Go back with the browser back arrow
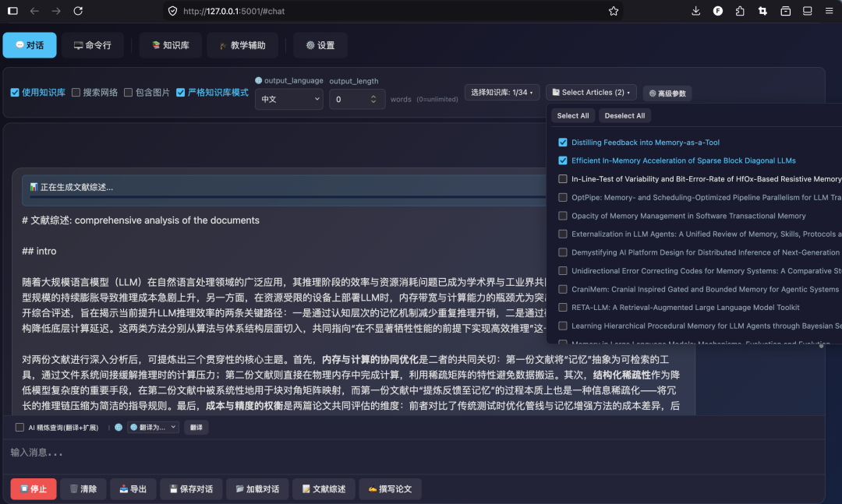The width and height of the screenshot is (842, 504). tap(34, 11)
